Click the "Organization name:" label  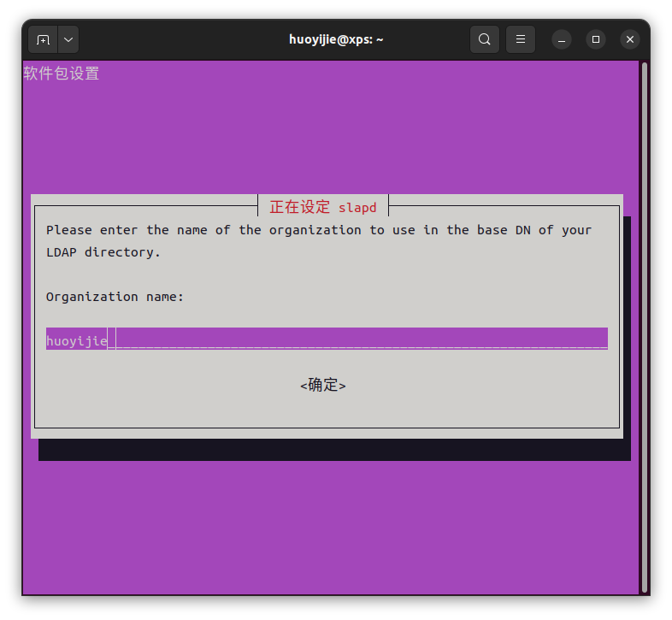tap(115, 297)
